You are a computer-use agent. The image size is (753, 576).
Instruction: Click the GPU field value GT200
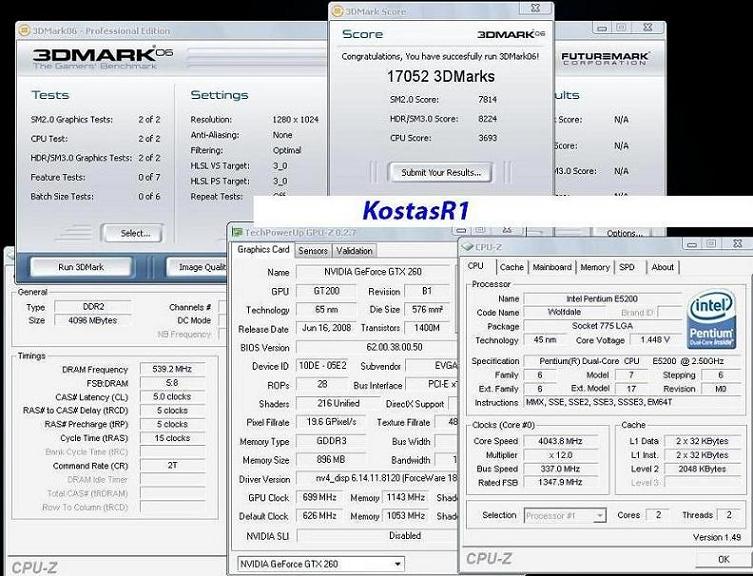327,291
